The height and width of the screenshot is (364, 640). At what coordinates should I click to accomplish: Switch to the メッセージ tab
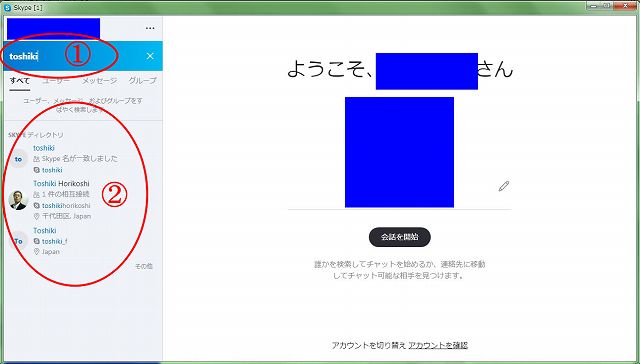click(x=99, y=80)
